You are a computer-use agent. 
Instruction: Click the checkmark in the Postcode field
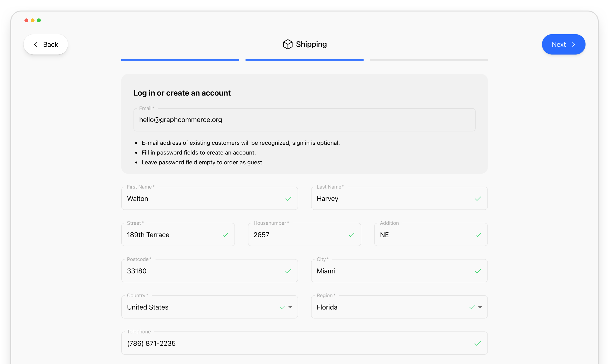coord(288,271)
